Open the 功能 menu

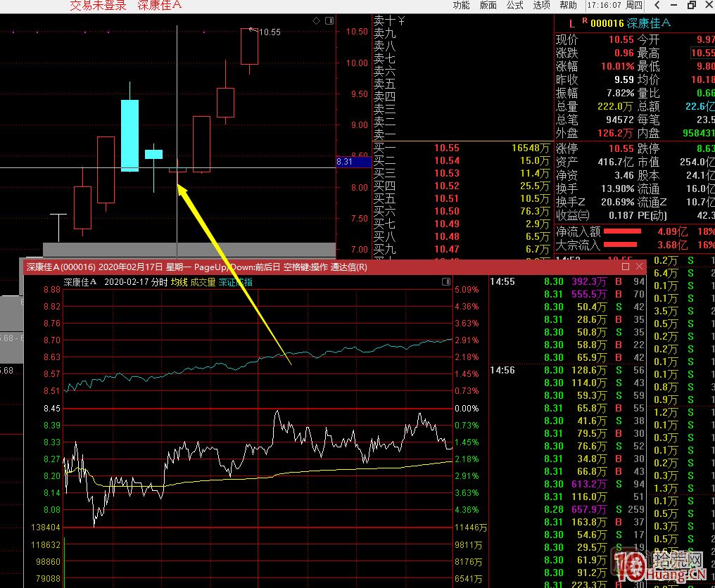pos(461,6)
